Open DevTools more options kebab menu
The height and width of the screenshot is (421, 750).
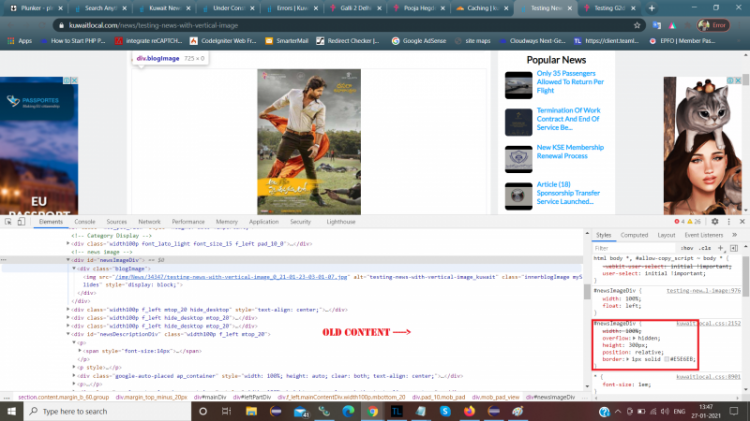pos(729,222)
